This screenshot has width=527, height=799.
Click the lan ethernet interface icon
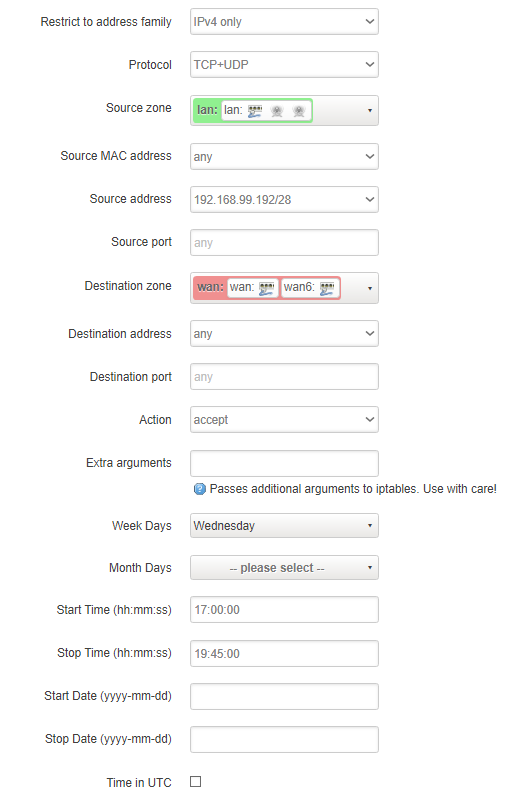[x=254, y=111]
